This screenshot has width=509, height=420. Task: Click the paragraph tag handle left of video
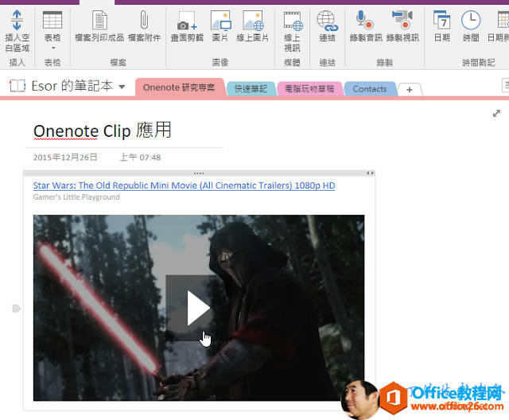(17, 308)
